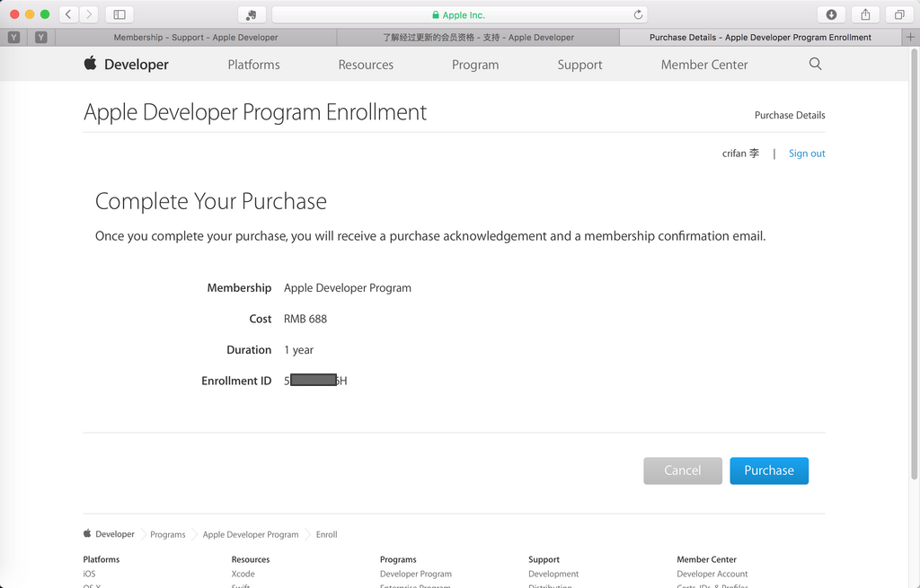
Task: Select the second pinned Y tab
Action: [41, 38]
